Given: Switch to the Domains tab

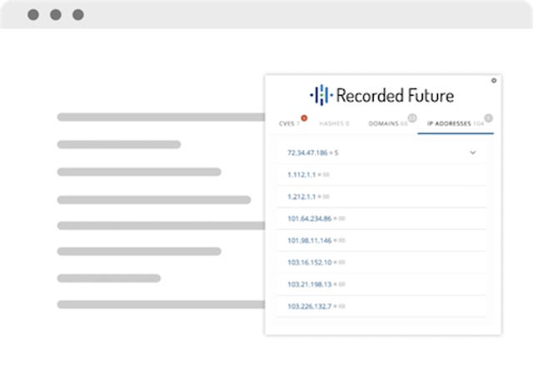Looking at the screenshot, I should [x=388, y=124].
